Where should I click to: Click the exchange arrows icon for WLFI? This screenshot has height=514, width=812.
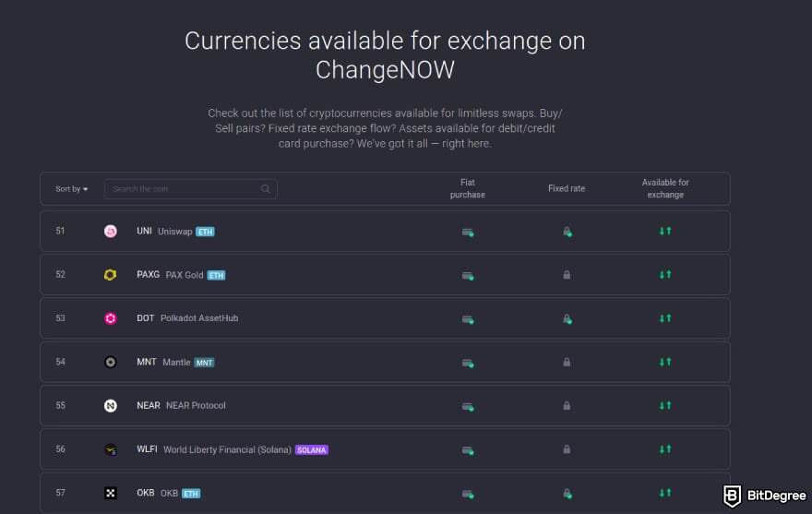(x=665, y=448)
